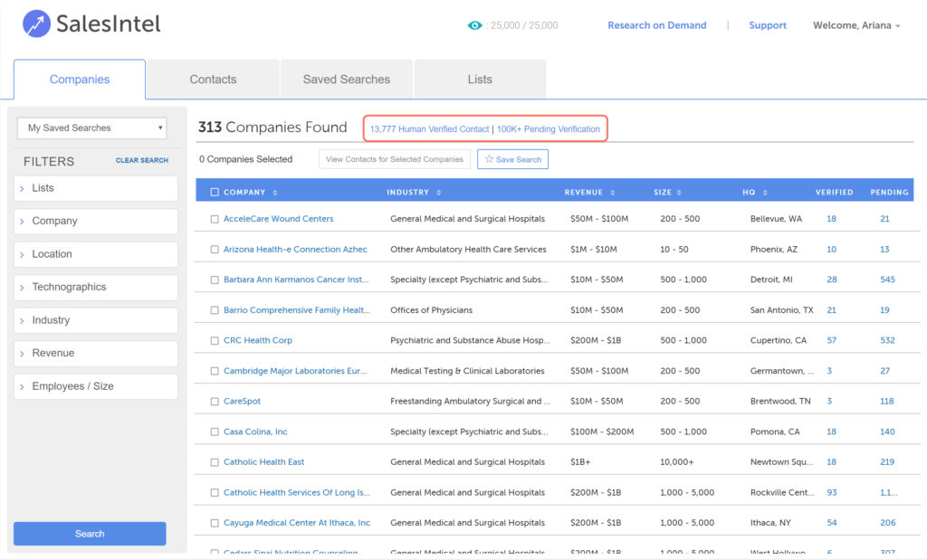Click pending count 118 for CareSpot
The width and height of the screenshot is (927, 560).
[887, 401]
